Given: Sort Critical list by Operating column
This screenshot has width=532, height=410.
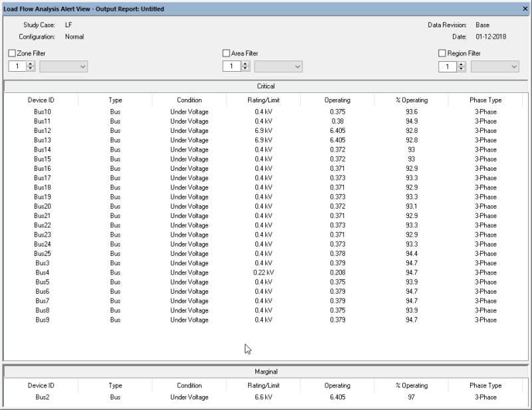Looking at the screenshot, I should [337, 100].
